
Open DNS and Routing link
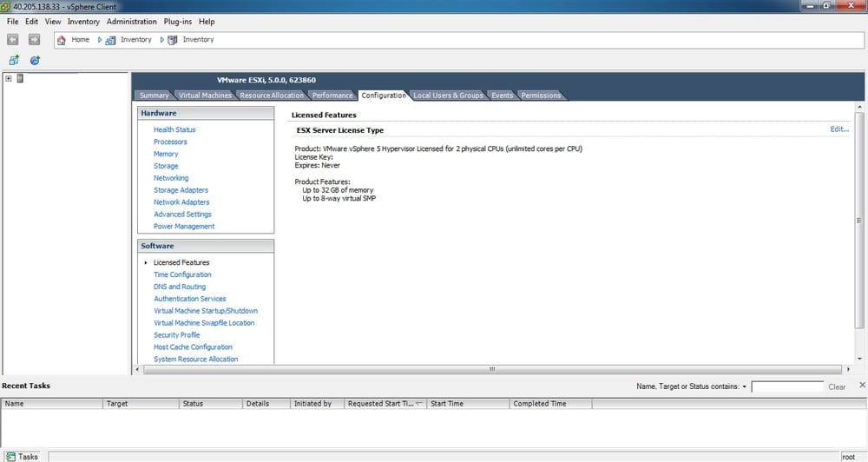(x=180, y=287)
